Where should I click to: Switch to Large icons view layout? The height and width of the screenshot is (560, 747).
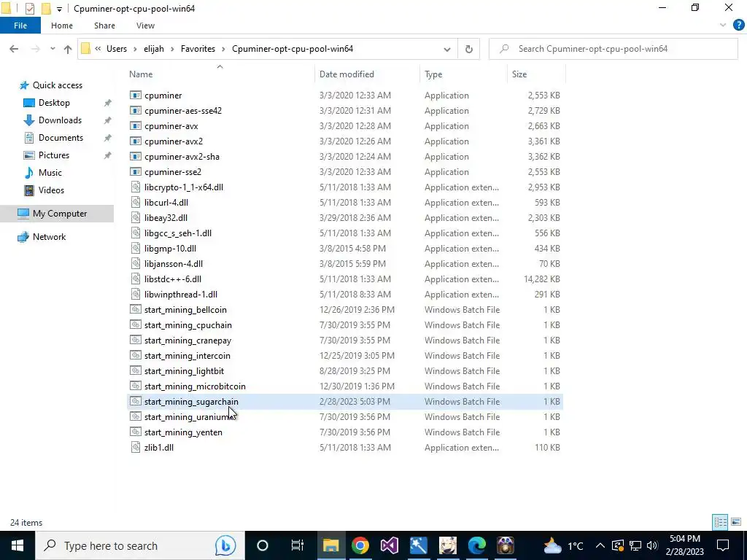tap(736, 522)
